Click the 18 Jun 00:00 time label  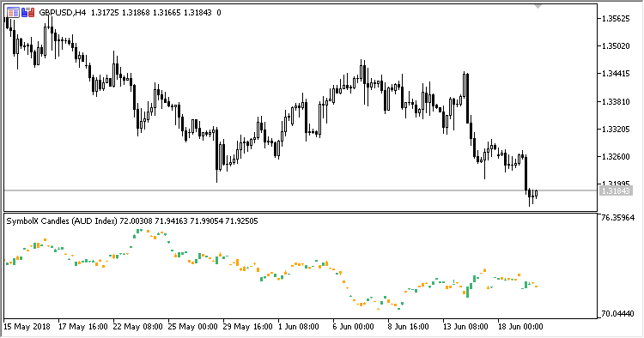pyautogui.click(x=520, y=327)
